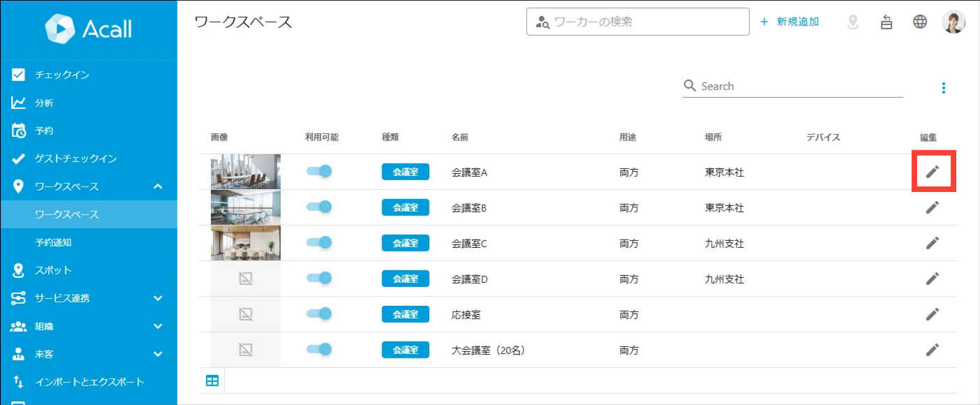Click the edit pencil for 会議室A
The width and height of the screenshot is (980, 405).
(933, 172)
